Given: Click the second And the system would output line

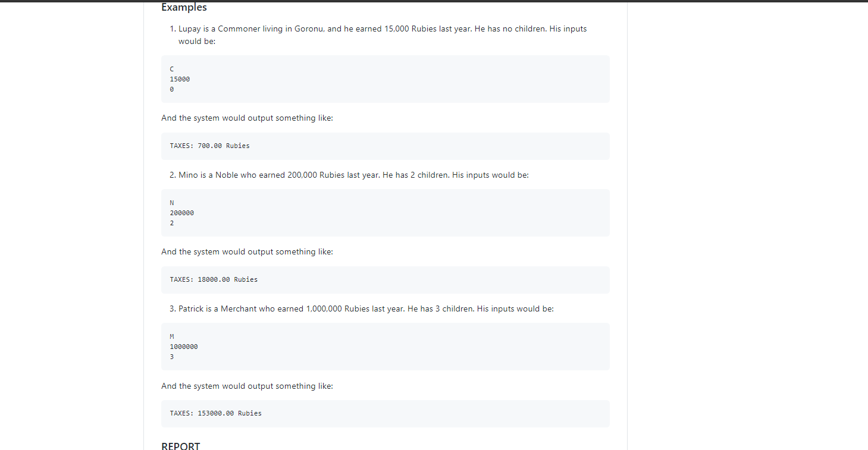Looking at the screenshot, I should pos(247,251).
